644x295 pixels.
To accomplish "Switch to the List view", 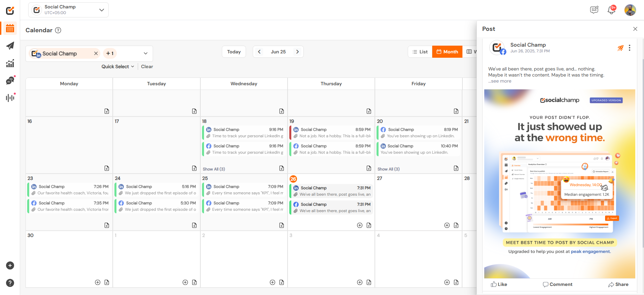I will point(420,52).
